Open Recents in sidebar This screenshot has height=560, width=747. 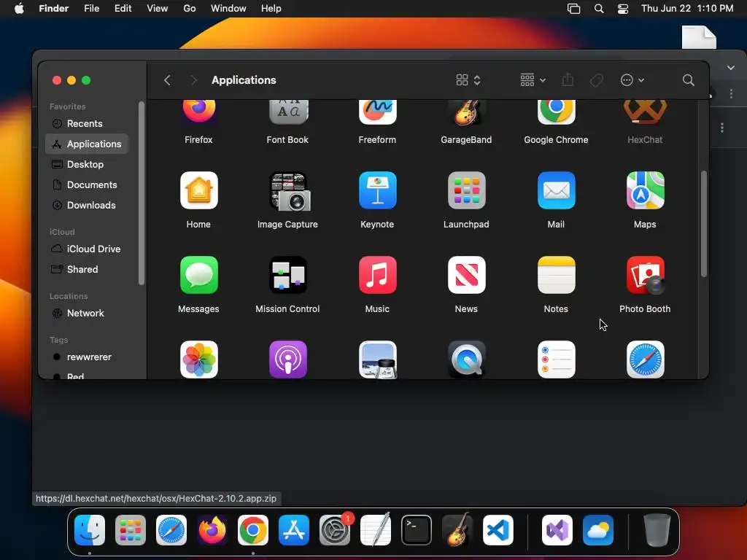(x=87, y=123)
